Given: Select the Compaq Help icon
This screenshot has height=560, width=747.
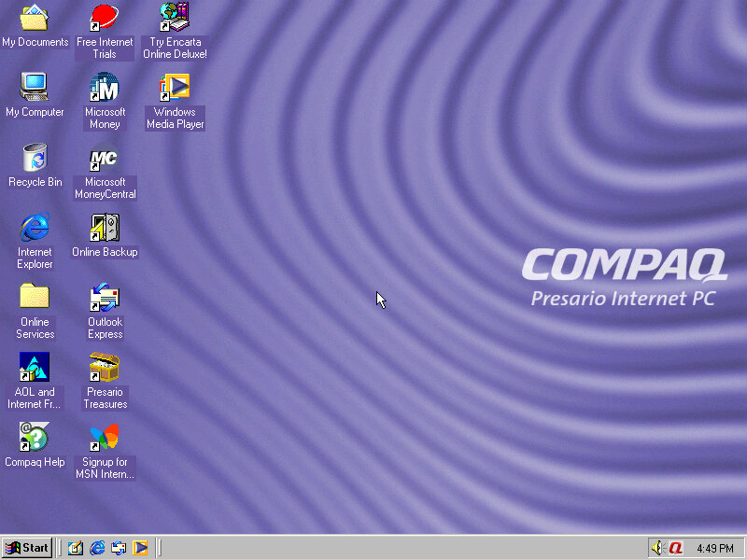Looking at the screenshot, I should pyautogui.click(x=35, y=438).
